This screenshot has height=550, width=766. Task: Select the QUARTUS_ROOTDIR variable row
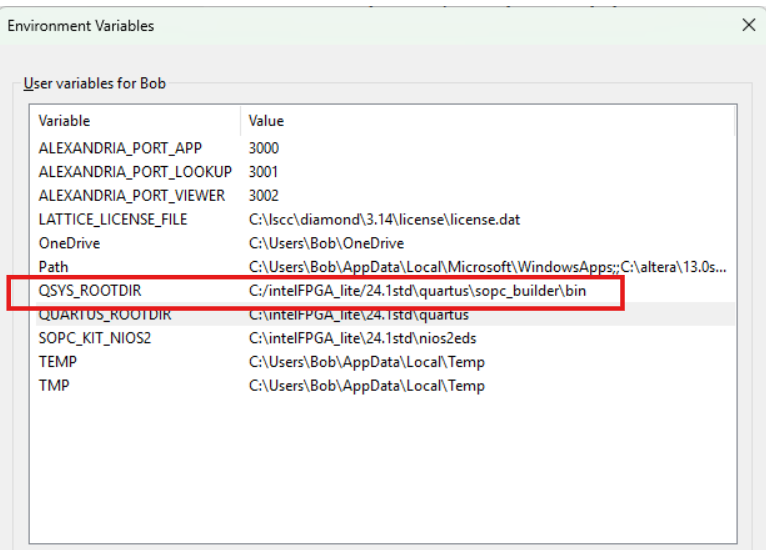pos(105,315)
